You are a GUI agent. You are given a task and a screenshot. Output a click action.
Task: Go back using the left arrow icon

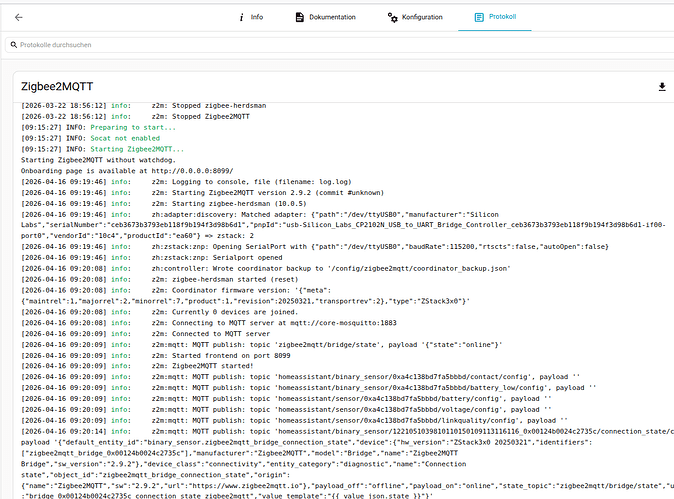point(18,17)
